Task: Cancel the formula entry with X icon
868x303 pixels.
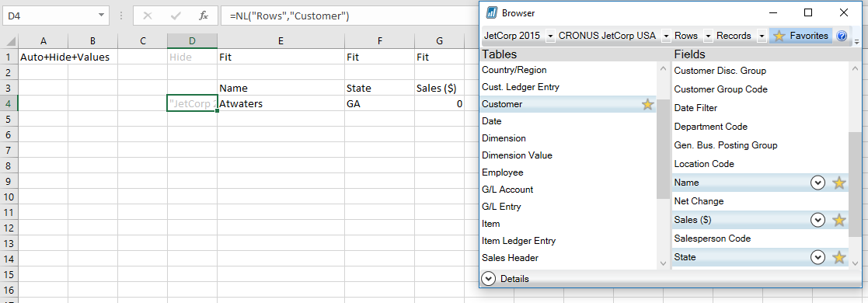Action: [x=147, y=16]
